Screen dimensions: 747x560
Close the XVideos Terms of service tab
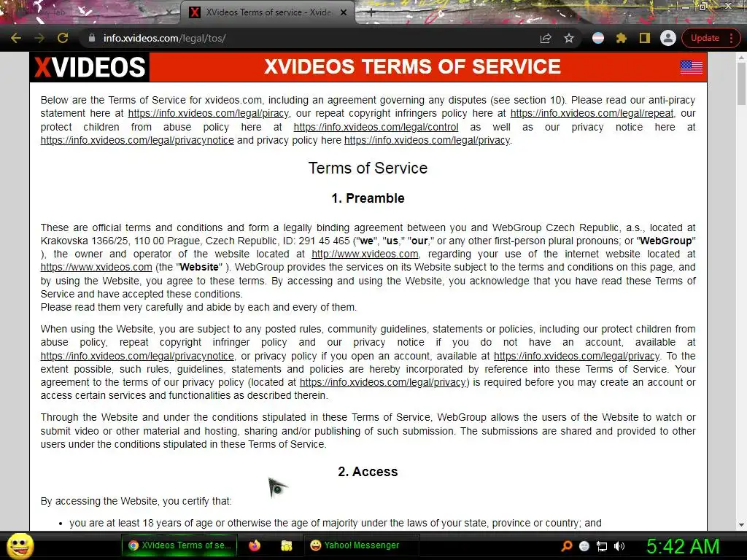[x=344, y=12]
